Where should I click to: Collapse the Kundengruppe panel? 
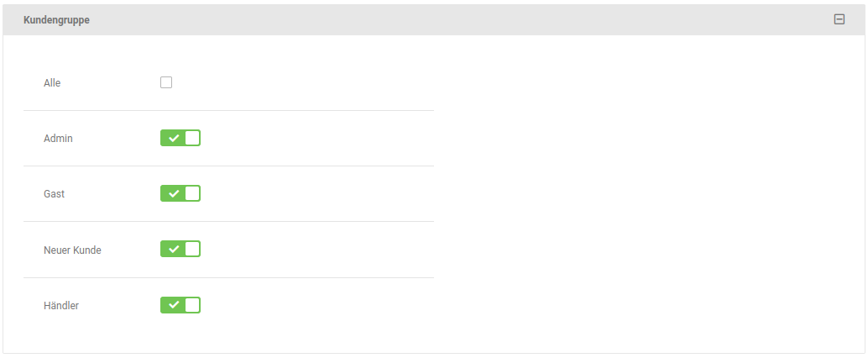click(x=839, y=19)
